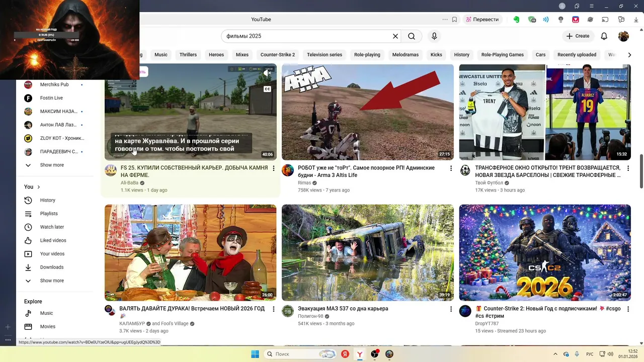Screen dimensions: 644x362
Task: Open the Полигон-98 channel link
Action: click(x=310, y=316)
